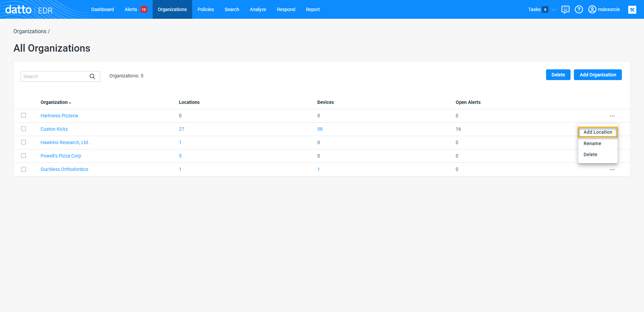Open the Powell's Pizza Corp link
The height and width of the screenshot is (312, 644).
click(x=61, y=156)
